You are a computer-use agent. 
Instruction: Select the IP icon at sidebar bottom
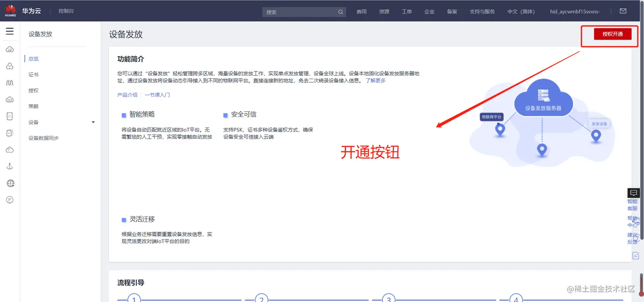10,199
